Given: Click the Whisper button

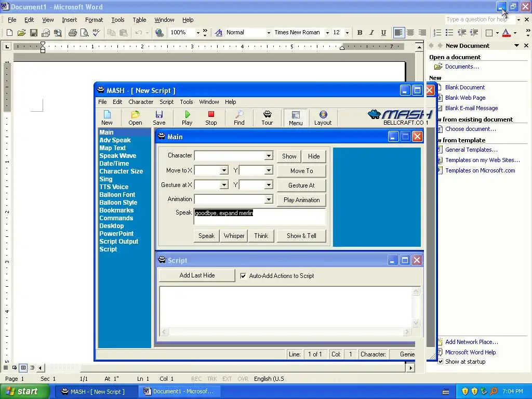Looking at the screenshot, I should point(234,236).
